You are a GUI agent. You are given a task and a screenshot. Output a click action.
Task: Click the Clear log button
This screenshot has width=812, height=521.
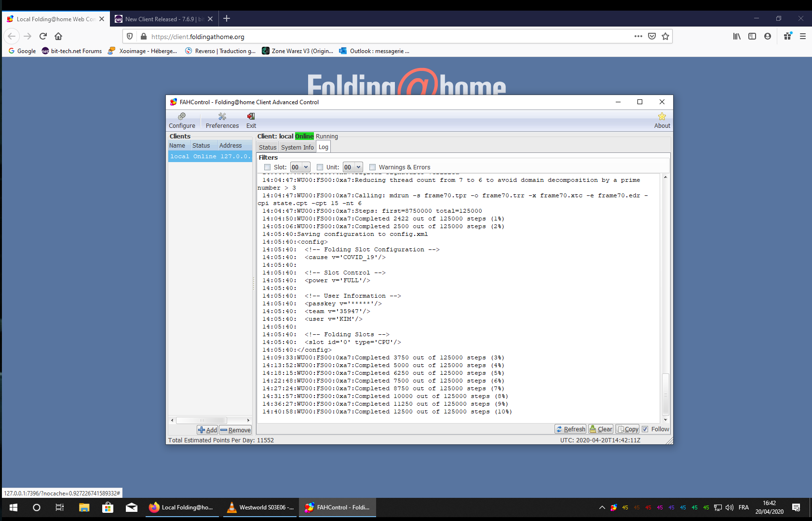601,429
